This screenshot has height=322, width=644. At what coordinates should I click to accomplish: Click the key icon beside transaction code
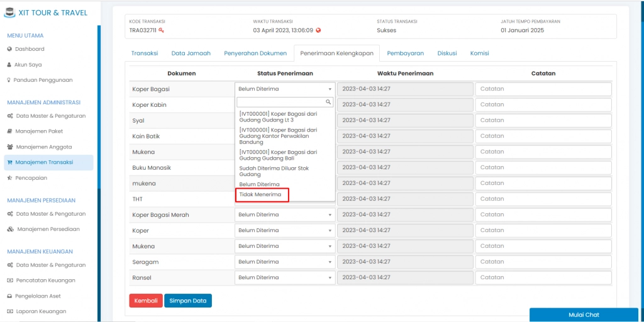click(162, 30)
